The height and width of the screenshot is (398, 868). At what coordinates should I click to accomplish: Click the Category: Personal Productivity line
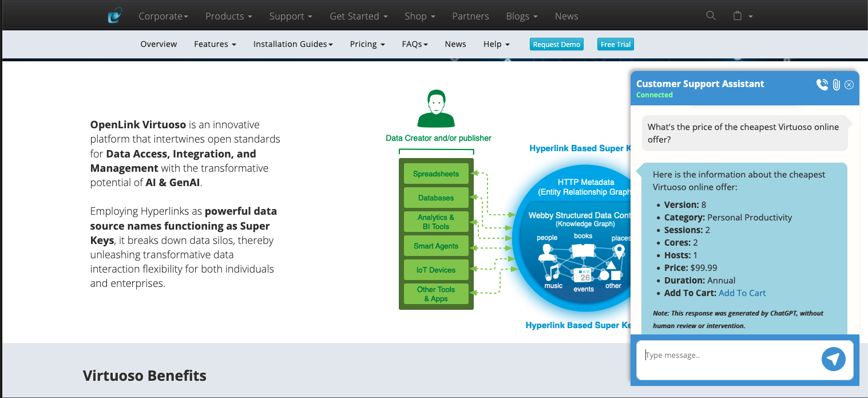(728, 217)
